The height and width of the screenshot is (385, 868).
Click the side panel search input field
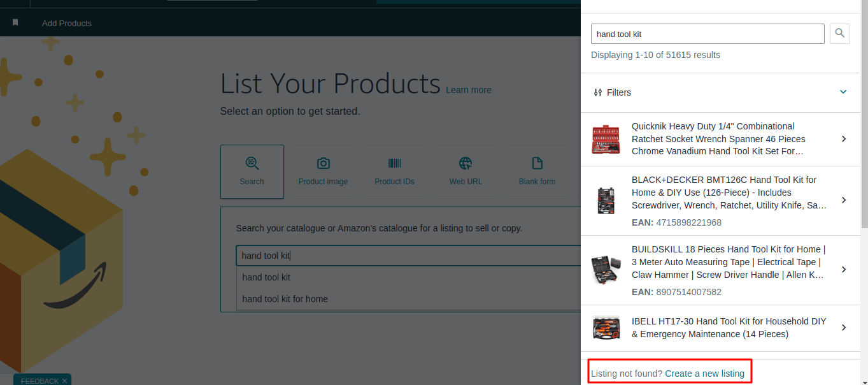708,34
